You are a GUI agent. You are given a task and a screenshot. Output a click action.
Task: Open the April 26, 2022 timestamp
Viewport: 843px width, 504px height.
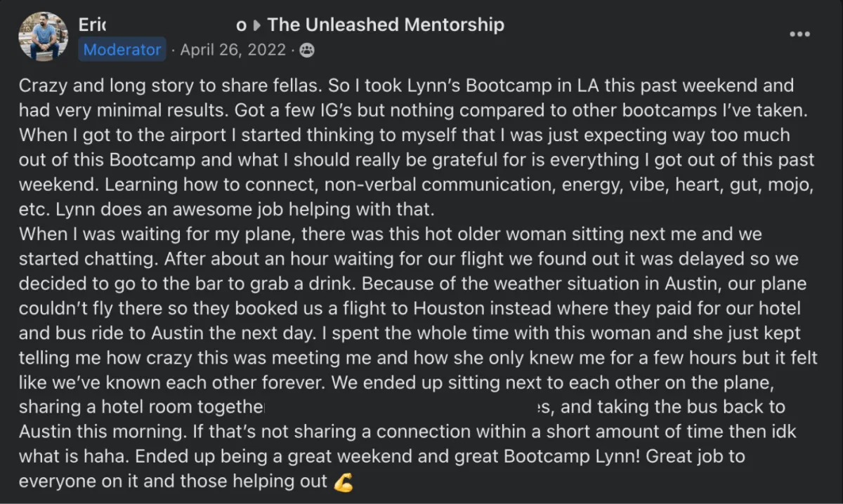pyautogui.click(x=233, y=50)
